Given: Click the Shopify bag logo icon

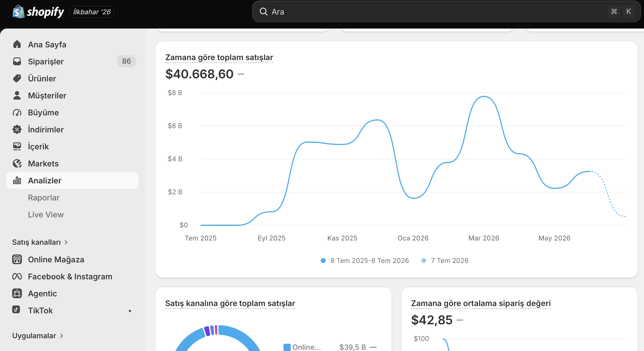Looking at the screenshot, I should tap(18, 12).
